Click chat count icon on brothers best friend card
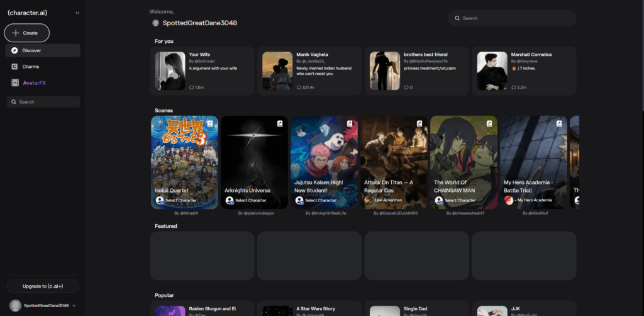Viewport: 644px width, 316px height. click(x=406, y=87)
